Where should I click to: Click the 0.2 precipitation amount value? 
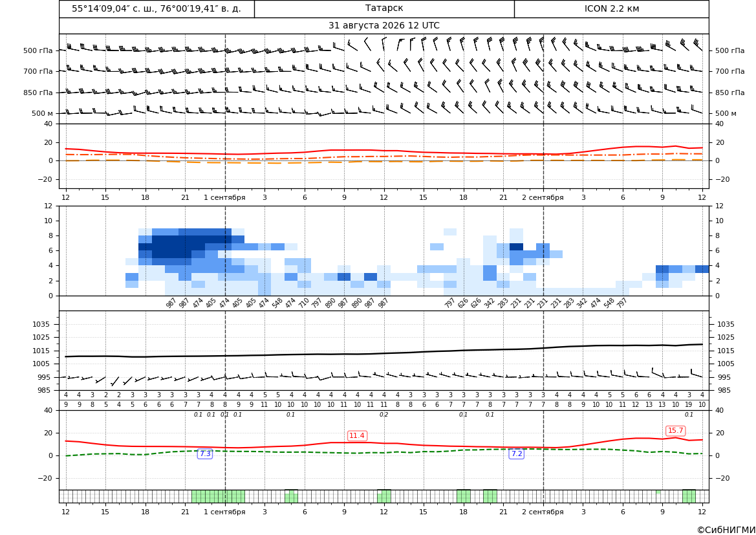(x=383, y=415)
